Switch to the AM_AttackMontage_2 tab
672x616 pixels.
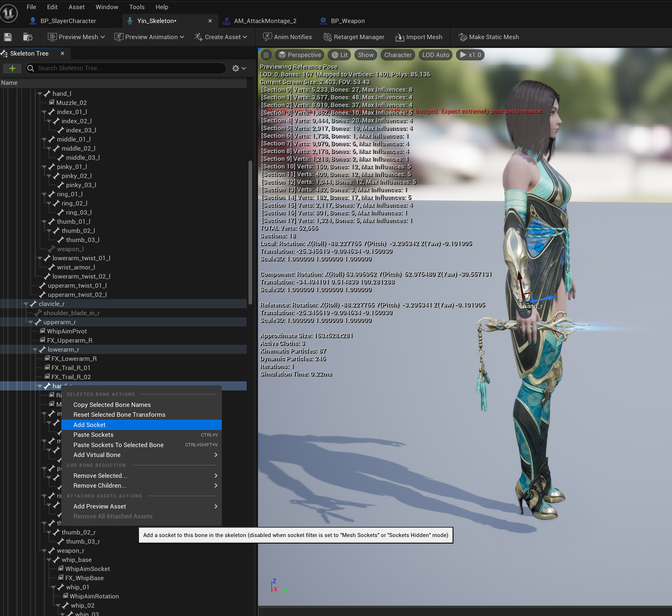(265, 21)
